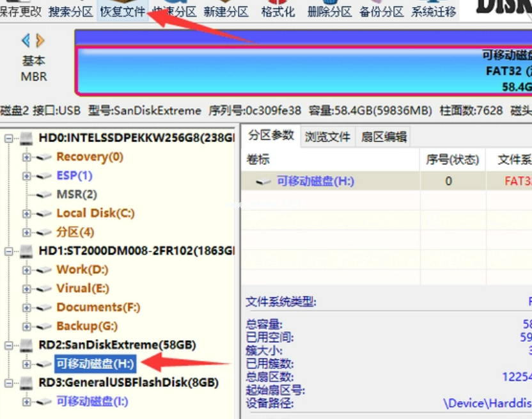This screenshot has width=532, height=419.
Task: Expand 可移动磁盘(H:) tree node
Action: pos(26,365)
